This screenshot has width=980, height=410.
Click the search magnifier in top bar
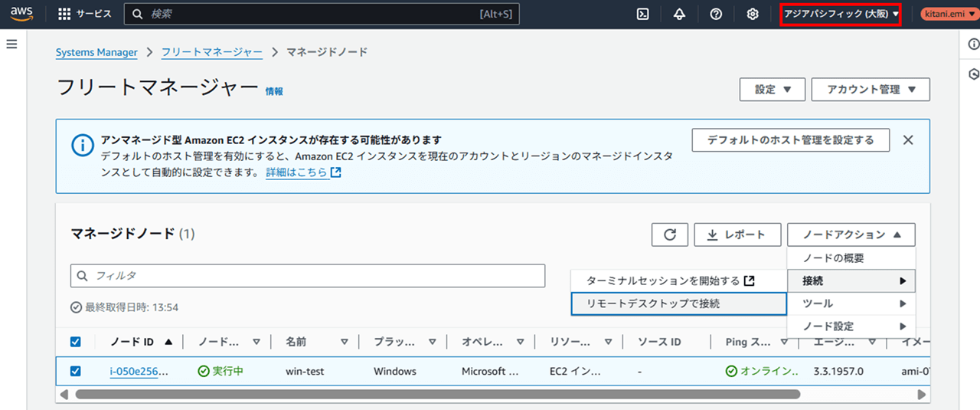(x=137, y=14)
